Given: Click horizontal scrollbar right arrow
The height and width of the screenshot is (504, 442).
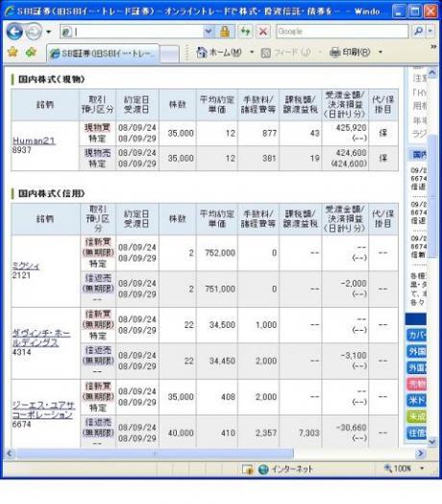Looking at the screenshot, I should pyautogui.click(x=421, y=454).
